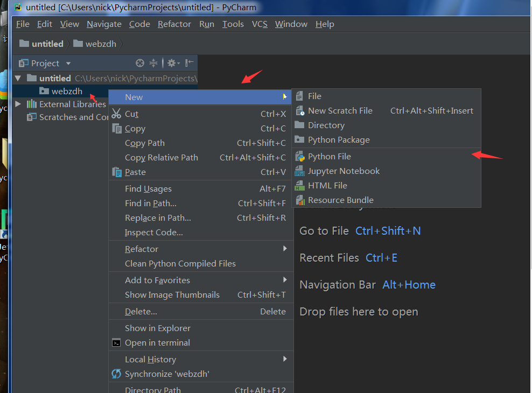Expand the New submenu arrow
The image size is (532, 393).
tap(285, 97)
